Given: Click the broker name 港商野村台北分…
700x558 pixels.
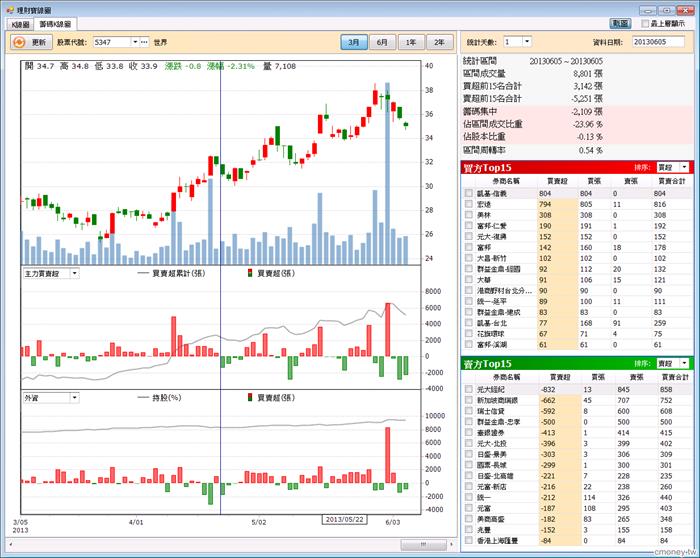Looking at the screenshot, I should 504,291.
